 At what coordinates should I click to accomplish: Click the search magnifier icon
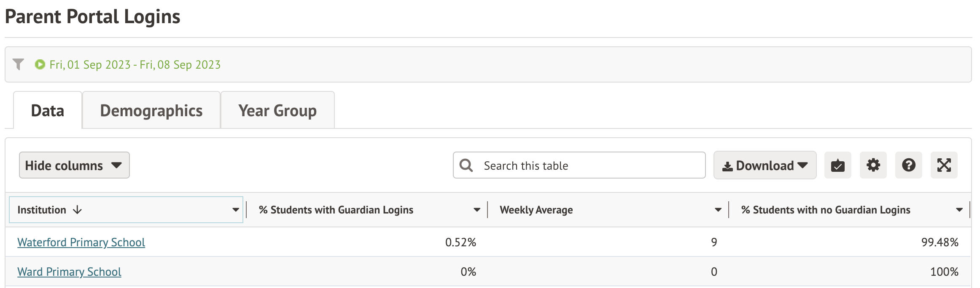[x=466, y=165]
